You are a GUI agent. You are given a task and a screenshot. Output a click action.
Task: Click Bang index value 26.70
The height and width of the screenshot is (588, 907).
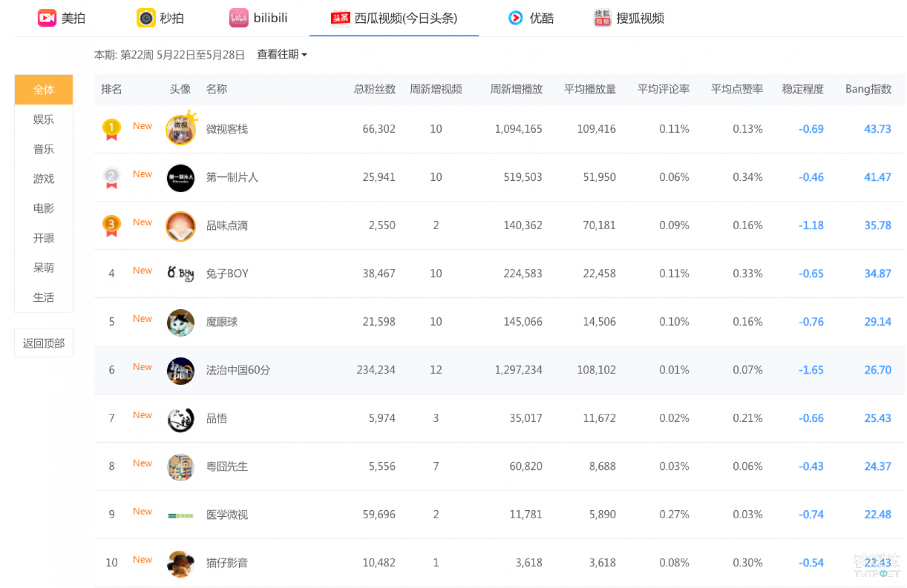click(878, 370)
